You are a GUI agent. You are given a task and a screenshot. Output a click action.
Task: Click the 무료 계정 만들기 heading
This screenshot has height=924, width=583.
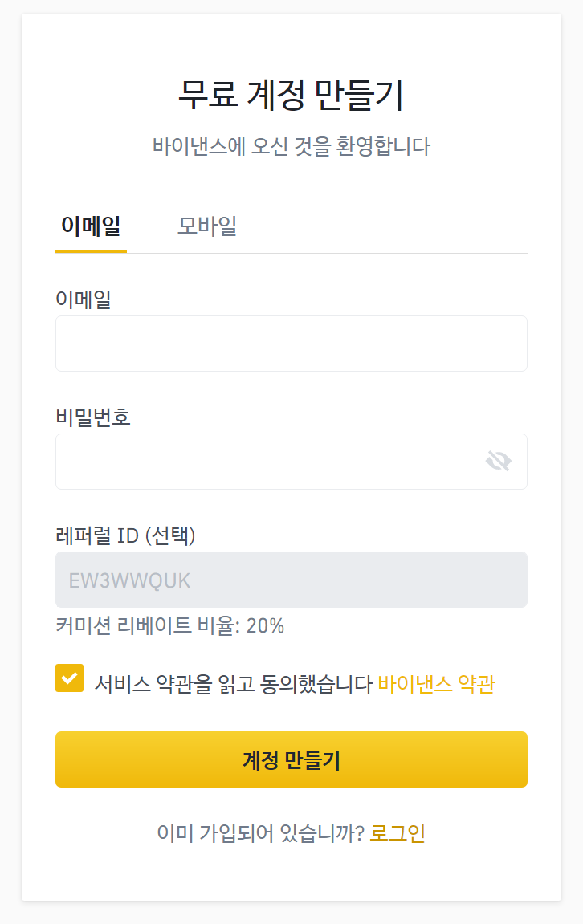click(x=291, y=94)
